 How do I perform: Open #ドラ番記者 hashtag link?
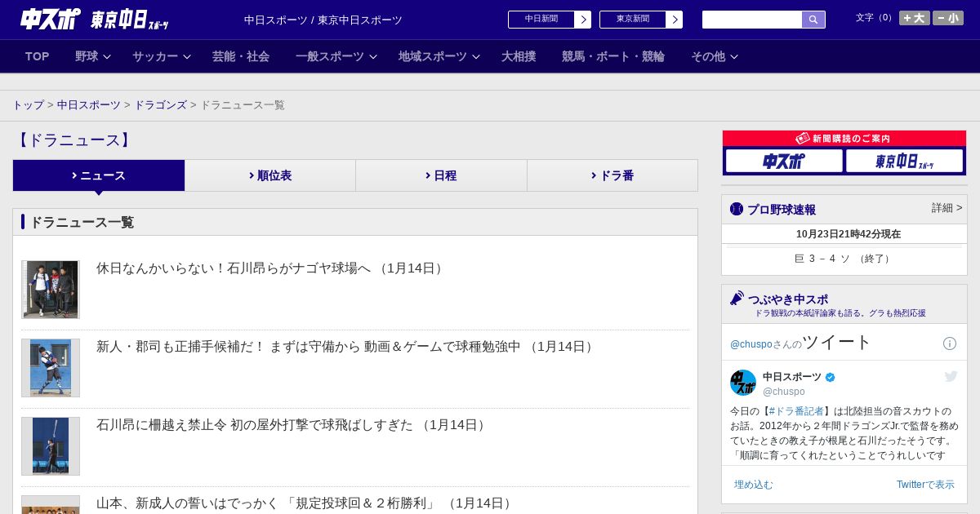tap(796, 411)
